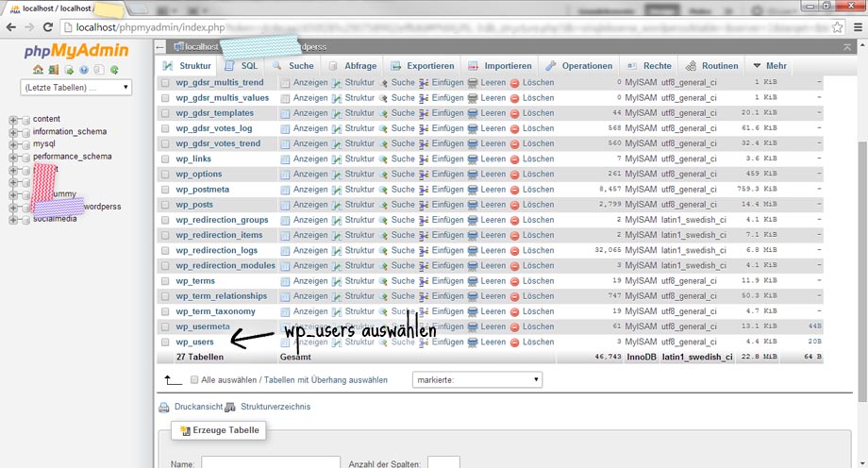This screenshot has height=468, width=868.
Task: Click red drop icon for wp_gdsr_templates row
Action: [x=514, y=113]
